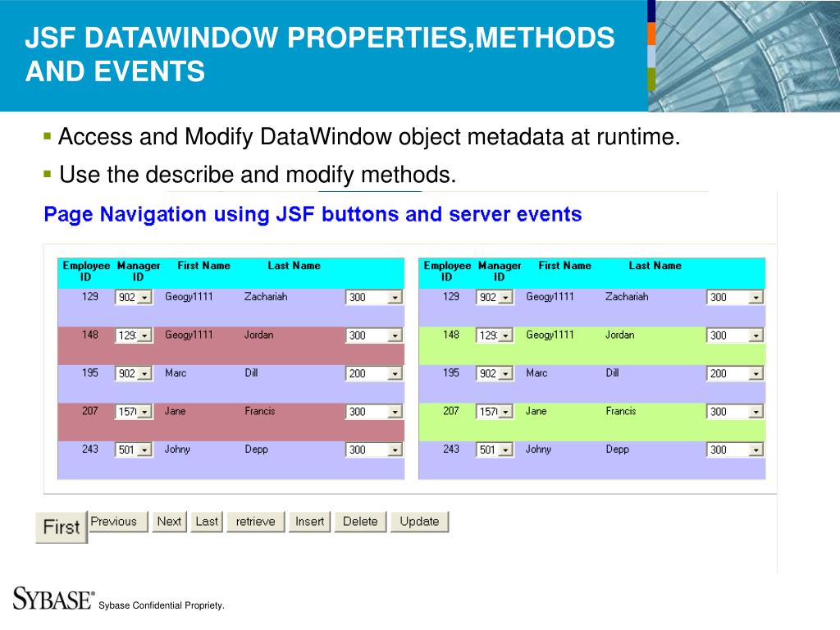Click the First navigation button

coord(62,527)
